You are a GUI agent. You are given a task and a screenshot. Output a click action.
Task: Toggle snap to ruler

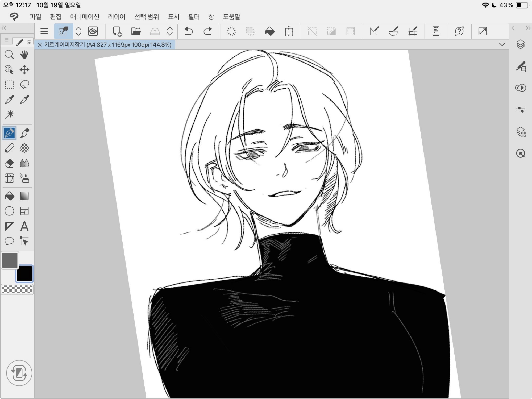[374, 31]
